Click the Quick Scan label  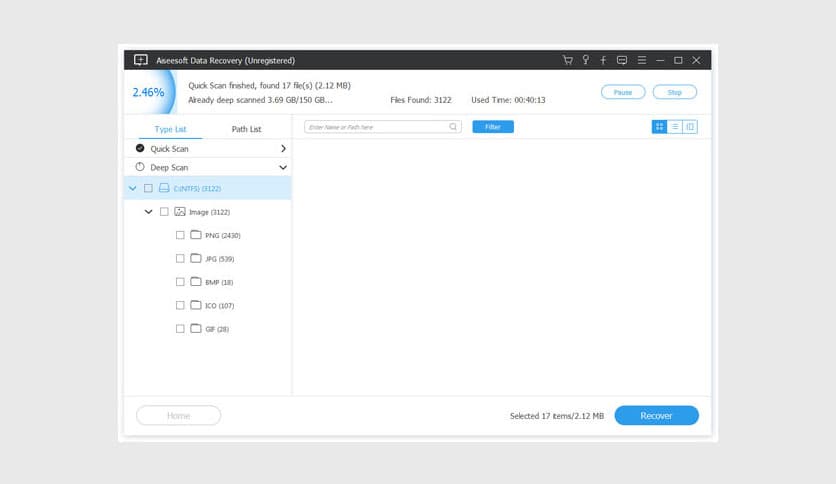point(169,149)
